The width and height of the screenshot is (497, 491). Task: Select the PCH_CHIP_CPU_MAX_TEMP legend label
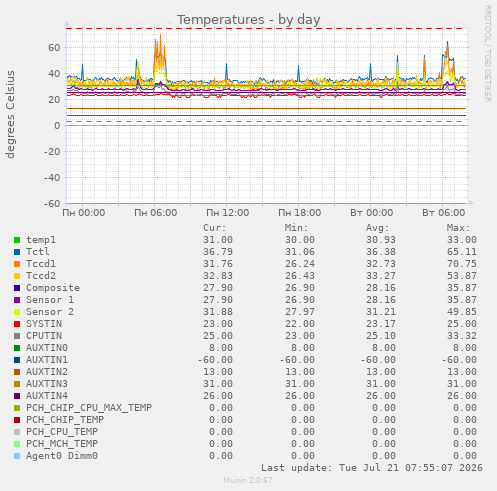(89, 408)
